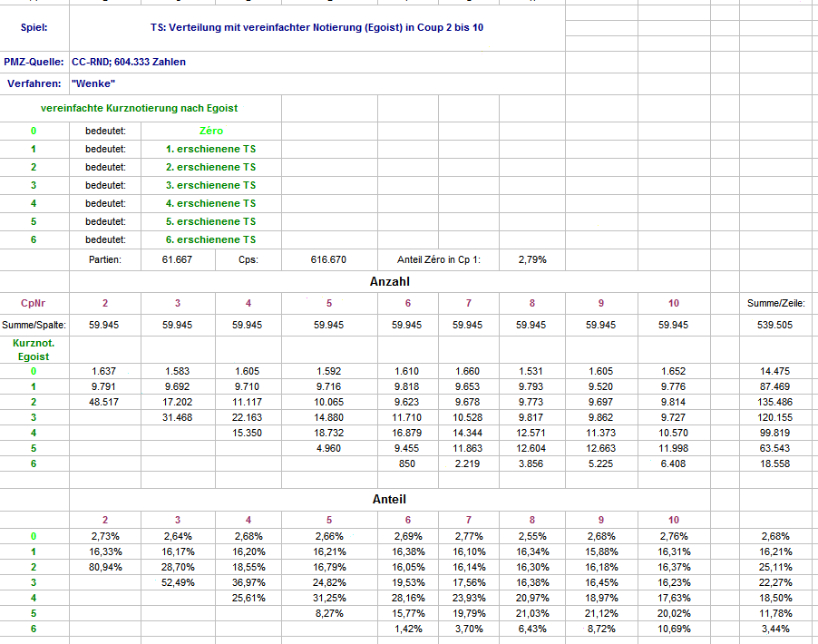
Task: Select the percentage cell '1,42%'
Action: [x=408, y=629]
